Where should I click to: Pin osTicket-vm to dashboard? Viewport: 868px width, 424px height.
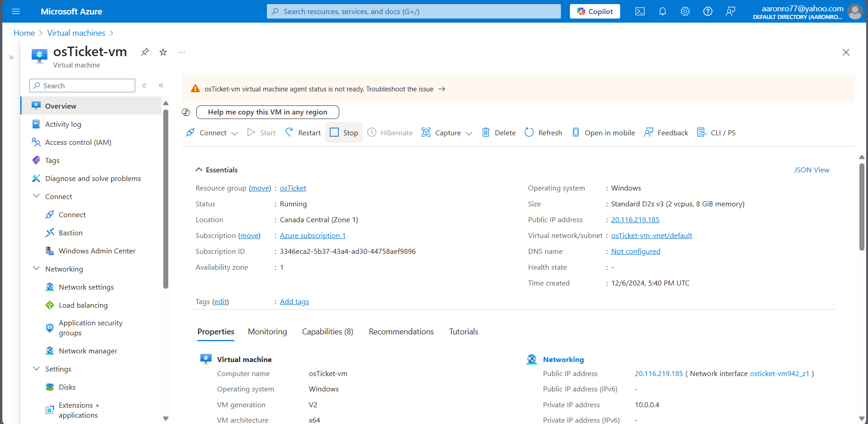pyautogui.click(x=145, y=52)
